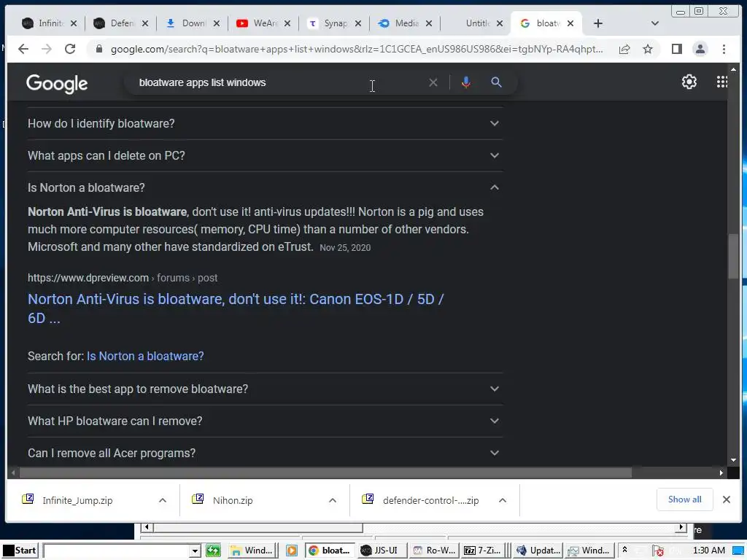Open downloaded Infinite_Jump.zip file

(77, 500)
